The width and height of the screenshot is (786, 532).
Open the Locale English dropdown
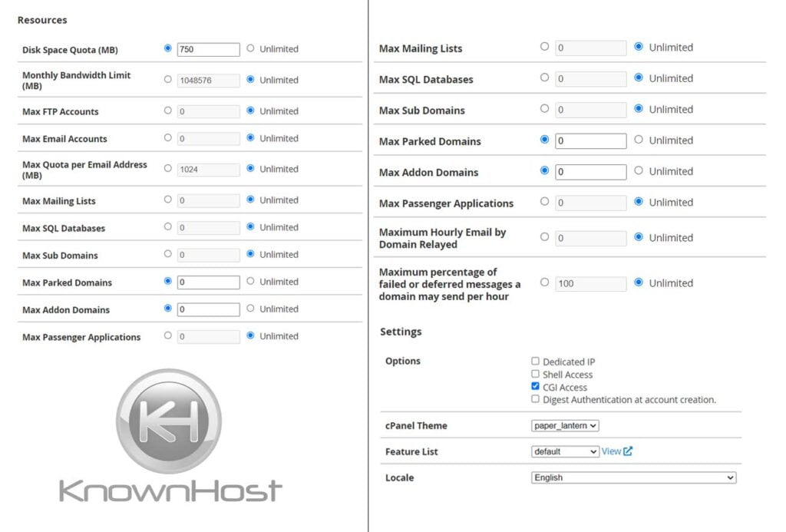tap(633, 477)
